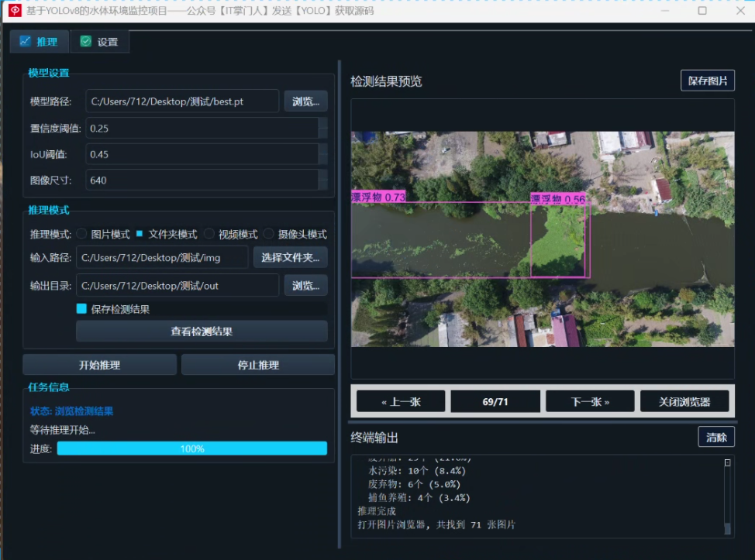Maximize the application window

702,11
